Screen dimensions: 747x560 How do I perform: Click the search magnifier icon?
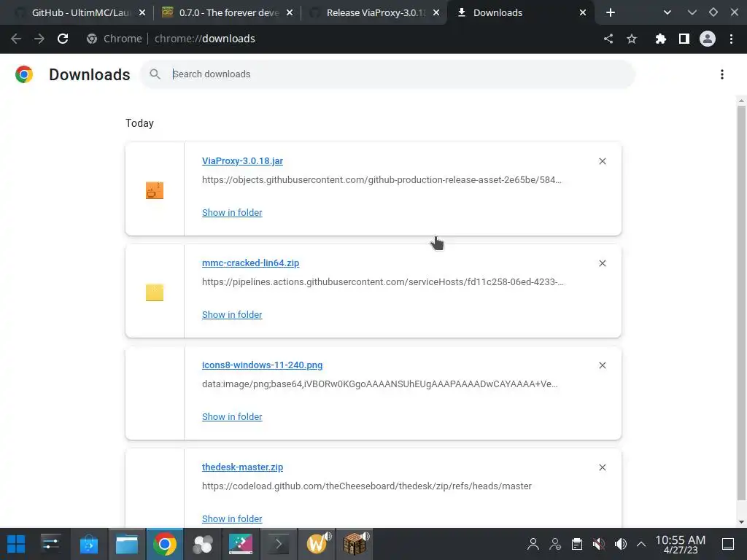point(155,74)
